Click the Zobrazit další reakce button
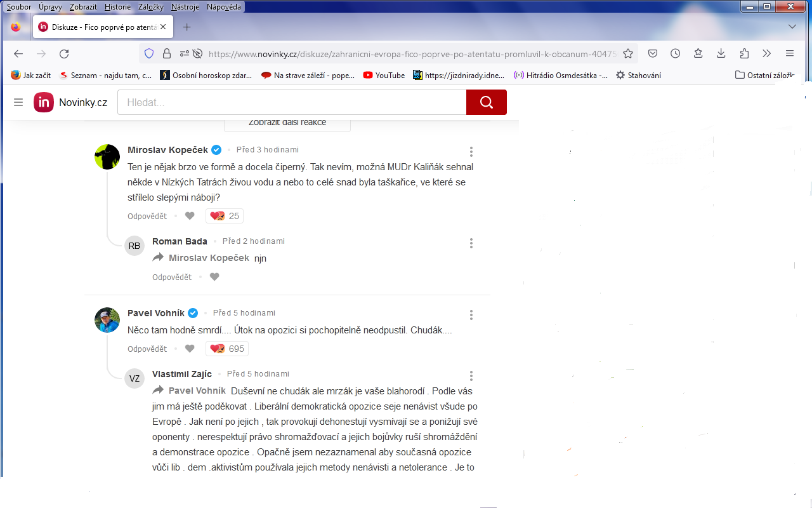 [x=287, y=123]
